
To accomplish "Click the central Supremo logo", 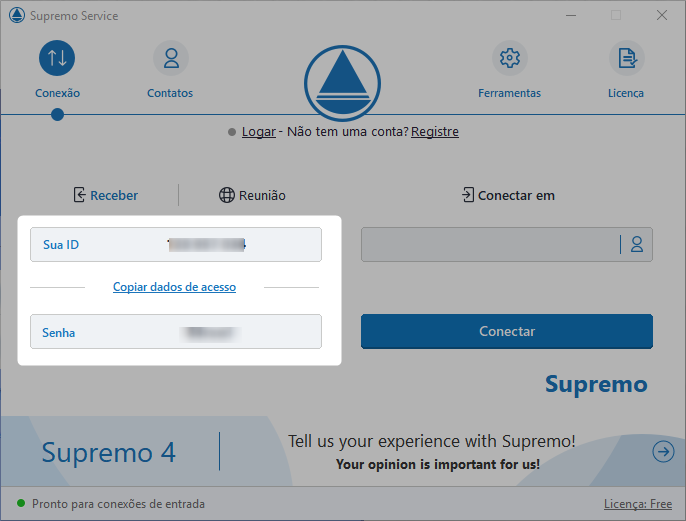I will pos(343,83).
